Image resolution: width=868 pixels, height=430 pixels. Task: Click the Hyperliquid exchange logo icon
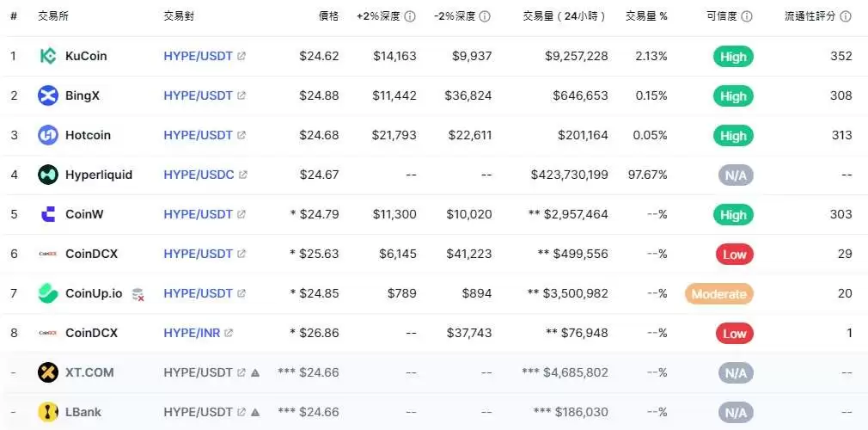(x=48, y=175)
